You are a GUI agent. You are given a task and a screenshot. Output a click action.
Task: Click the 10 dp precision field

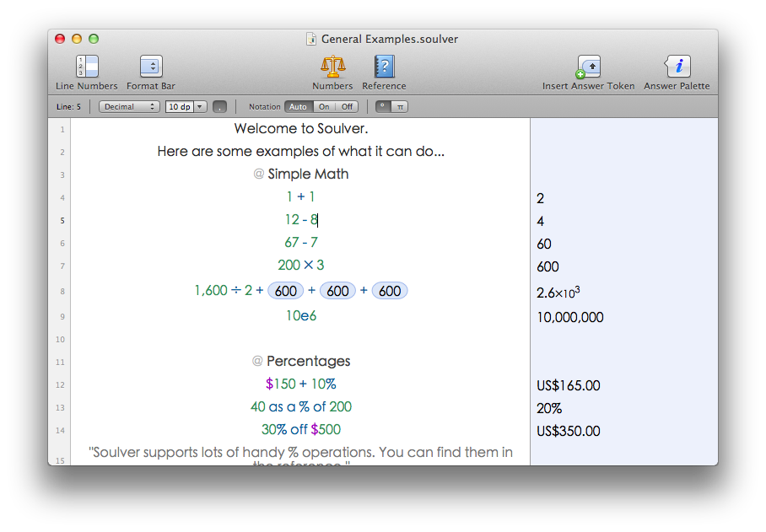click(x=180, y=107)
